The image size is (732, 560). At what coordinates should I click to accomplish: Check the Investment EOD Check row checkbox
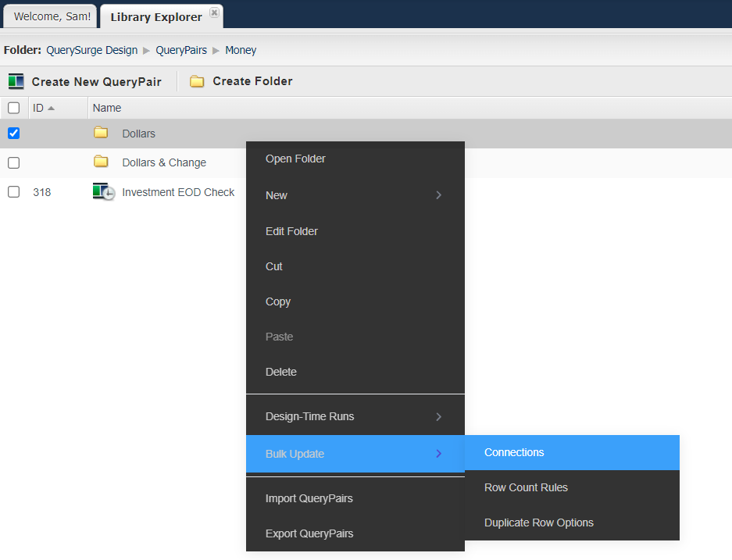[x=14, y=192]
